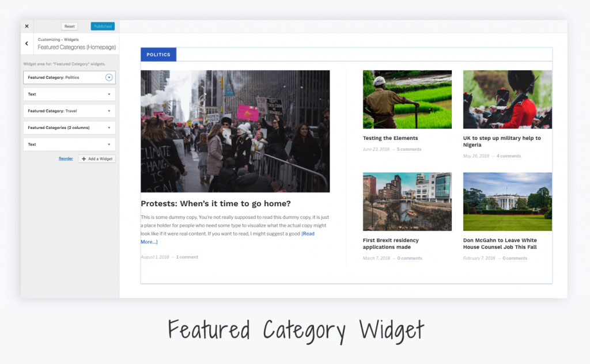Open the canal buildings Brexit thumbnail

(407, 202)
